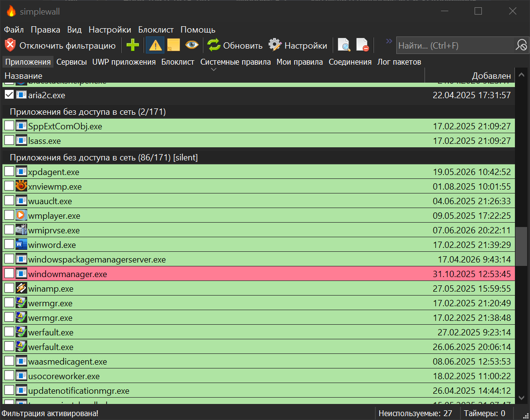Click the green refresh arrows icon

pos(213,45)
